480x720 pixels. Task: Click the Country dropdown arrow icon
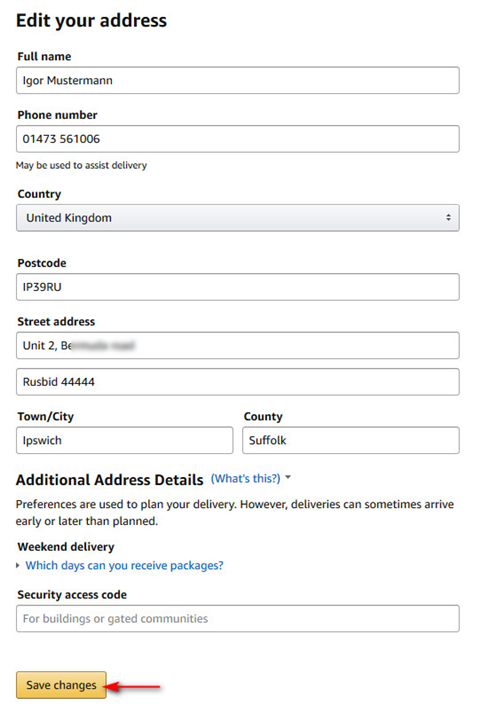pyautogui.click(x=448, y=218)
